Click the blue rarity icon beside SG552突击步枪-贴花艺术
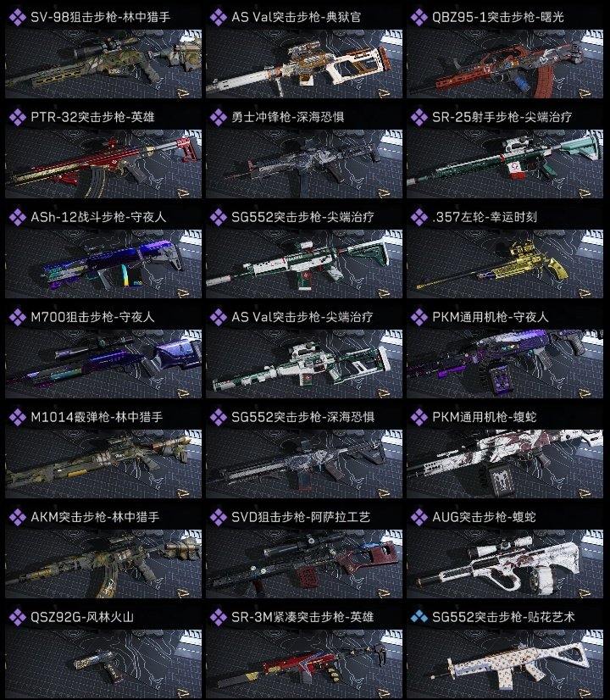This screenshot has height=700, width=610. coord(419,618)
